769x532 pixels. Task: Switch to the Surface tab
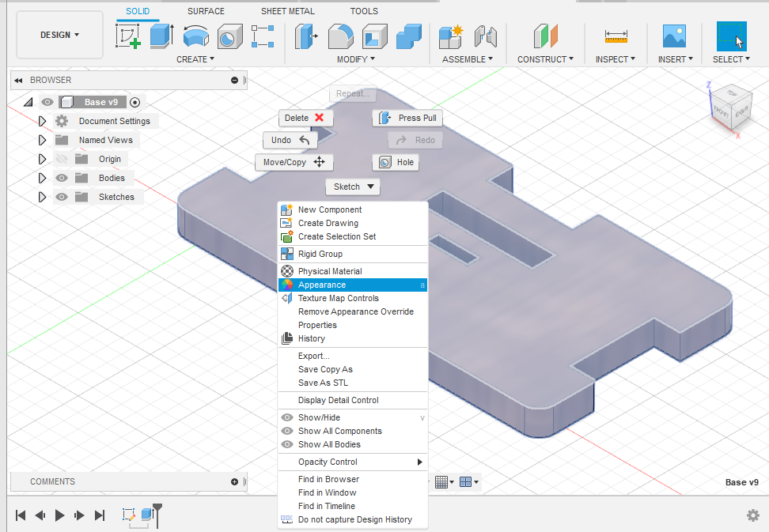[206, 11]
